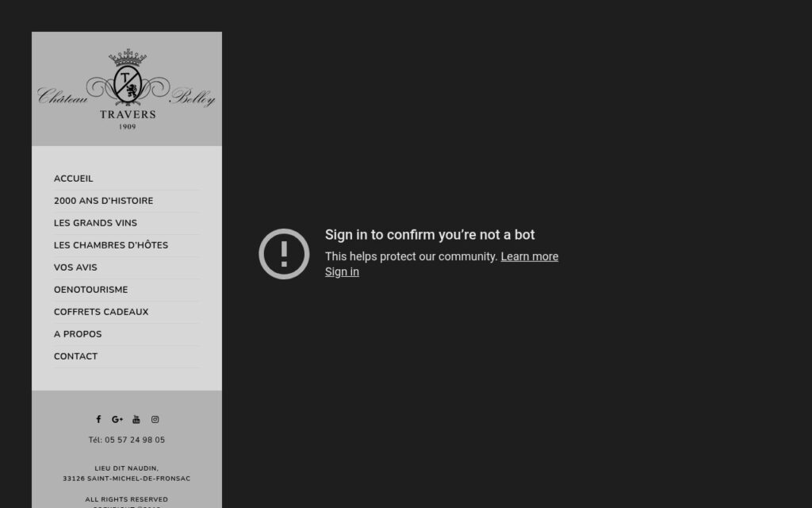812x508 pixels.
Task: Open the Google Plus social icon
Action: [x=117, y=419]
